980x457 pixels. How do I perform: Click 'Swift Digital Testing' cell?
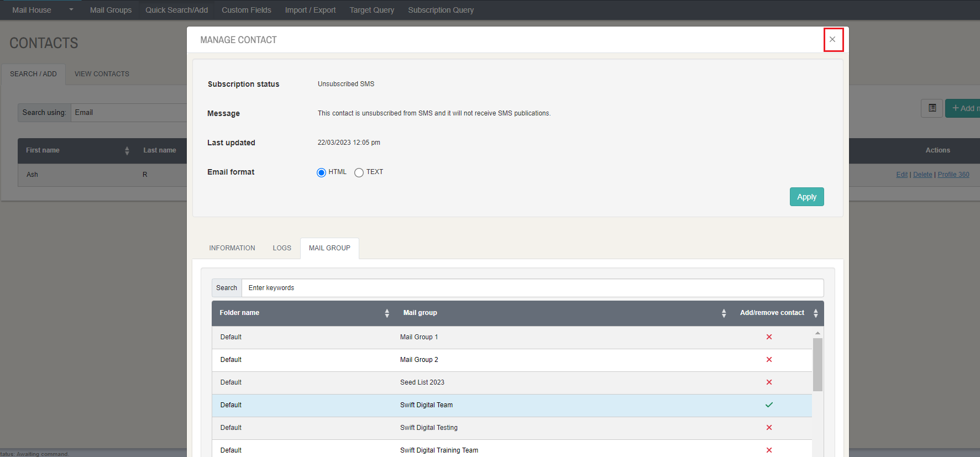429,428
